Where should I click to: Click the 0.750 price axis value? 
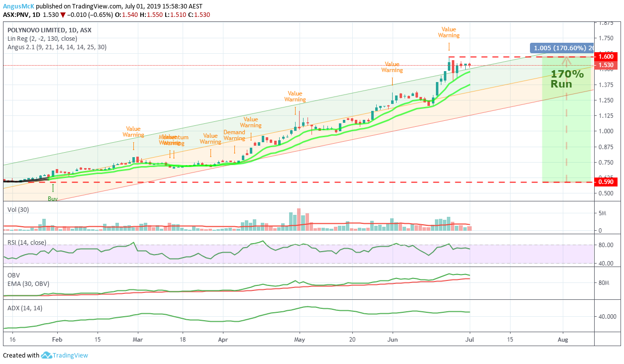[606, 163]
